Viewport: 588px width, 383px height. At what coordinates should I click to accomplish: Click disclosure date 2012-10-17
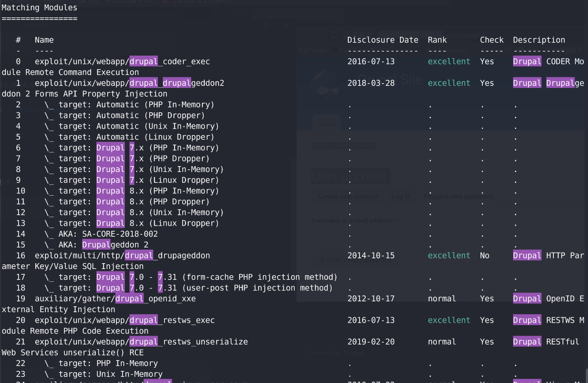coord(371,299)
